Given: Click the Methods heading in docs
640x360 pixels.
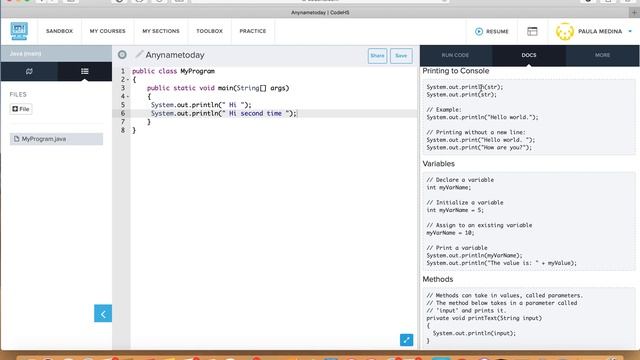Looking at the screenshot, I should [x=438, y=279].
